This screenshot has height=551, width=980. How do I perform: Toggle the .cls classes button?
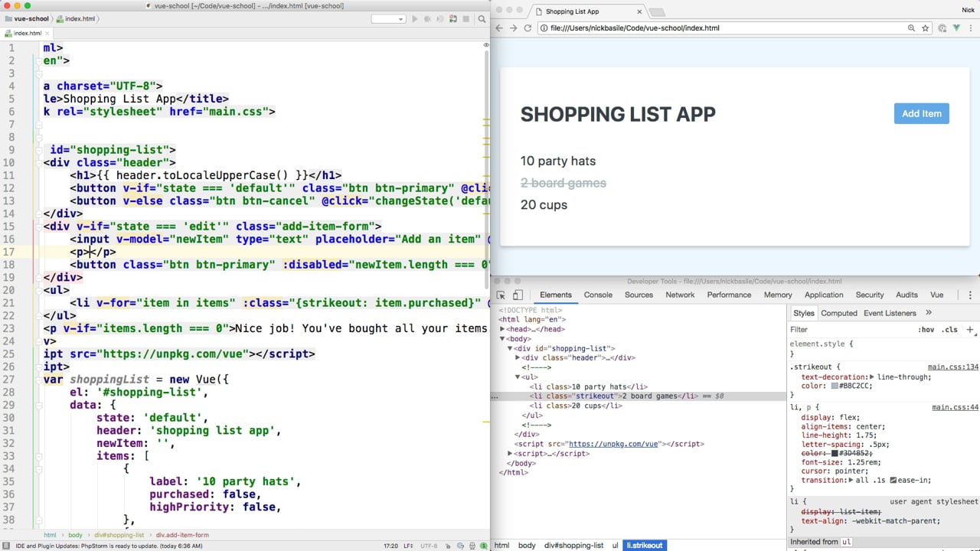coord(949,330)
